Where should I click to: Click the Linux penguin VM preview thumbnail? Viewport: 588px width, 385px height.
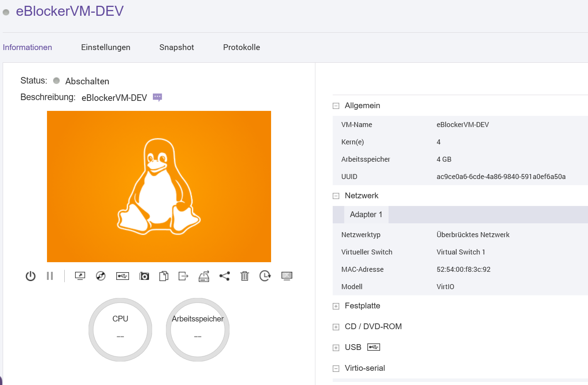(159, 186)
